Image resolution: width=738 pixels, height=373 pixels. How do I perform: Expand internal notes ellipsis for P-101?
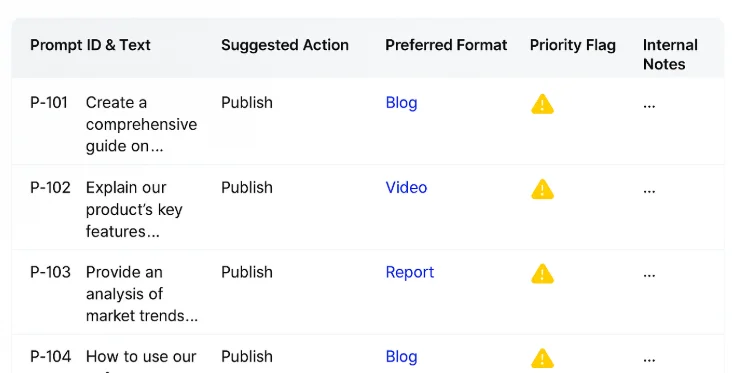click(x=649, y=106)
